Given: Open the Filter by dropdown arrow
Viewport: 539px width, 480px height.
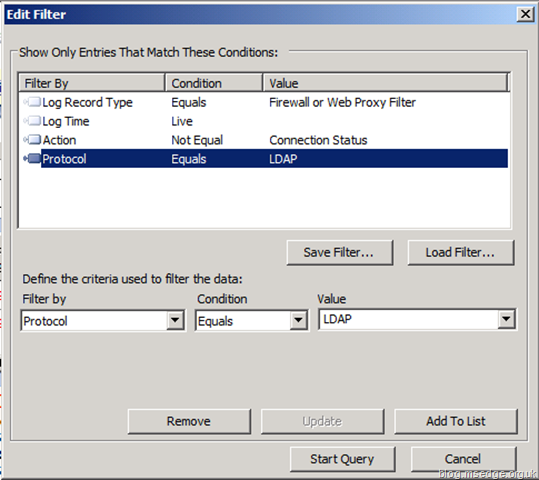Looking at the screenshot, I should [x=175, y=320].
